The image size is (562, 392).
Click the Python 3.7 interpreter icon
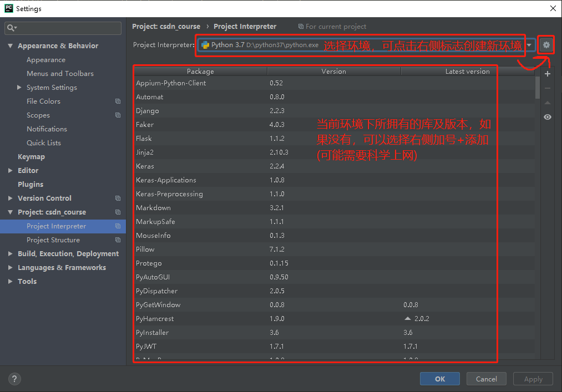click(x=205, y=45)
